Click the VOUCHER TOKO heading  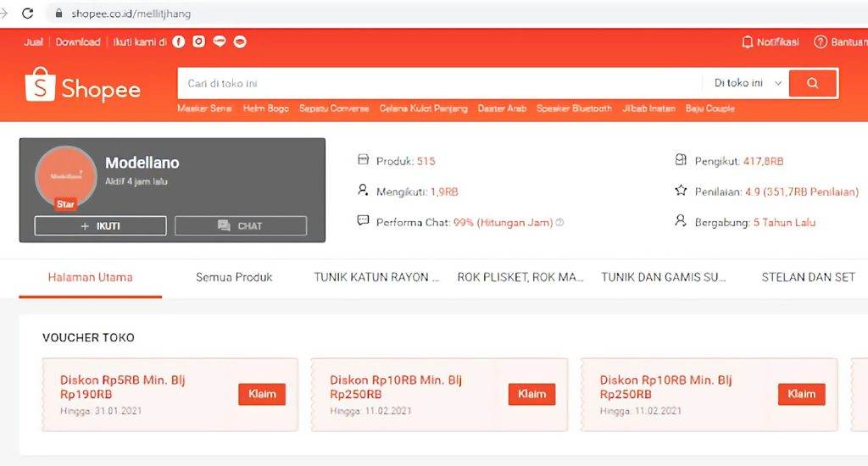(88, 337)
